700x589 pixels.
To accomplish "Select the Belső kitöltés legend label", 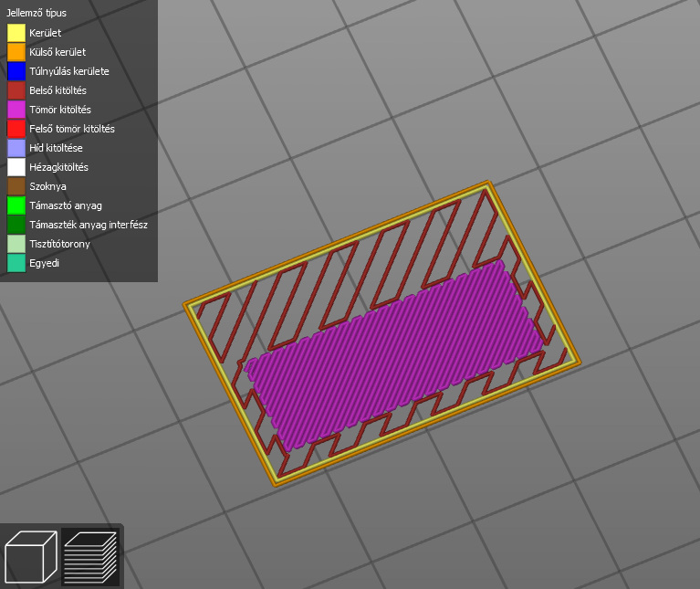I will [58, 90].
